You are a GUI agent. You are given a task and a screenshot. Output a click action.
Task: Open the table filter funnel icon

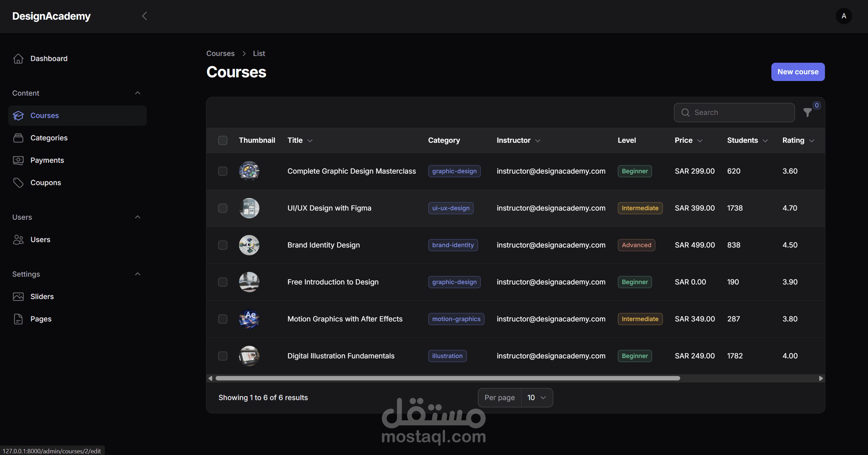807,113
